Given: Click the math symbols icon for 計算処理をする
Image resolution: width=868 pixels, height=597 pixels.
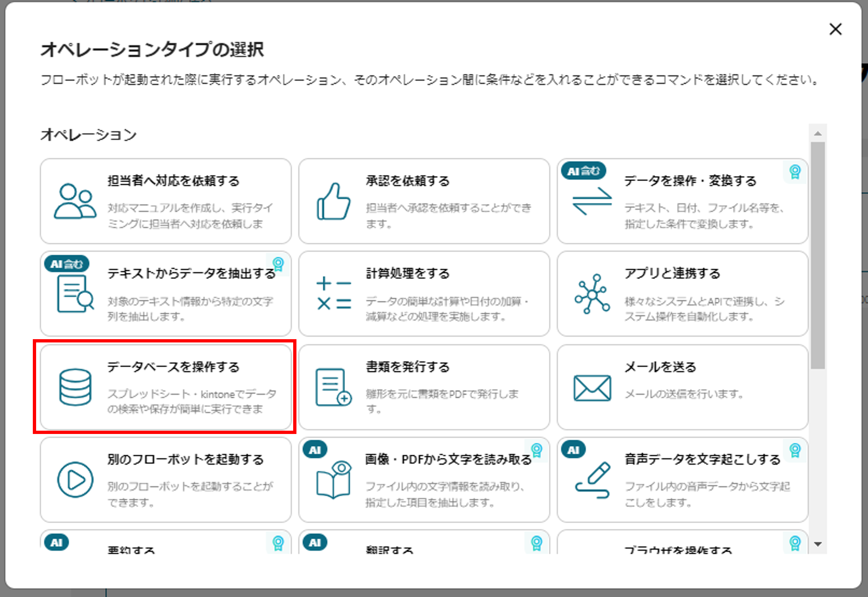Looking at the screenshot, I should [x=334, y=294].
